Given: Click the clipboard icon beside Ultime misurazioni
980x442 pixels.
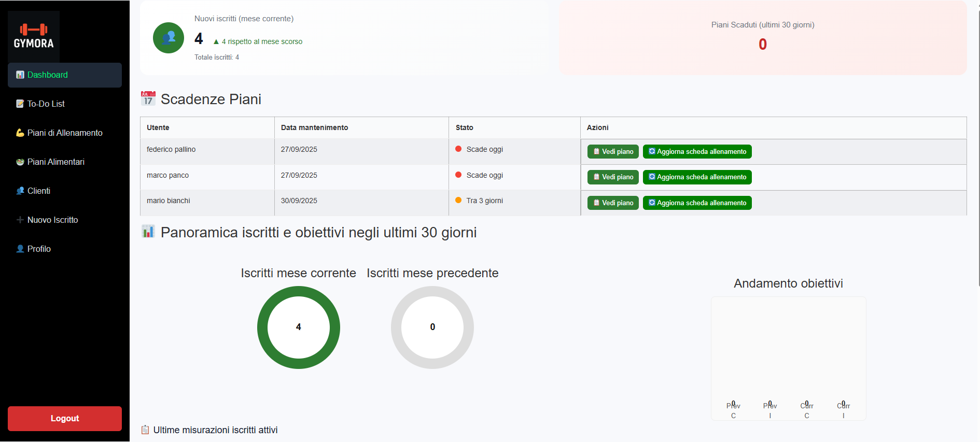Looking at the screenshot, I should click(145, 430).
